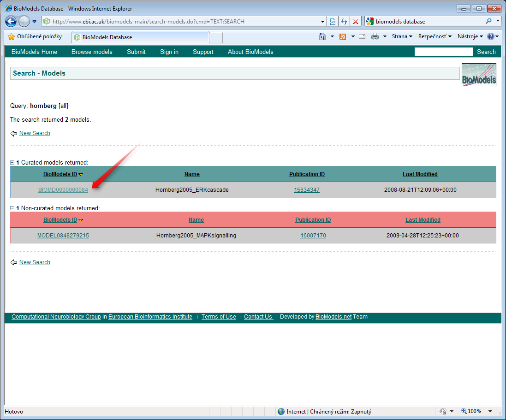Click the site search text field
Screen dimensions: 506x420
(444, 52)
